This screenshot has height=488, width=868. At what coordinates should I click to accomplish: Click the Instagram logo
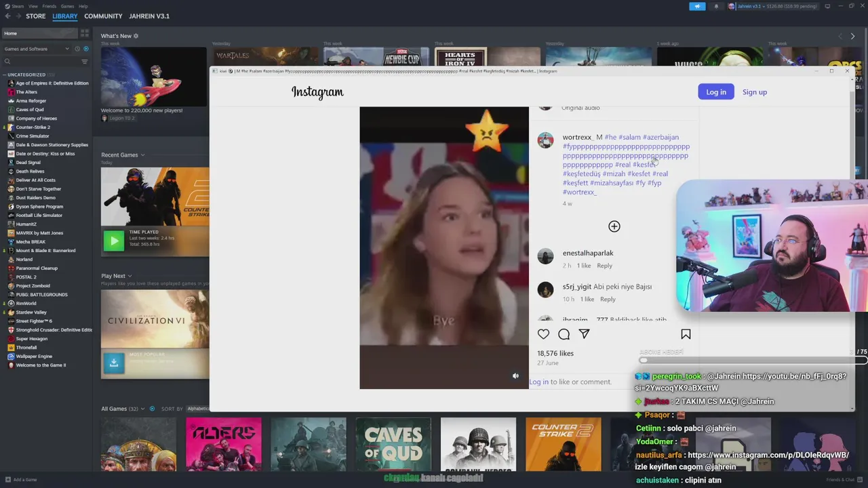click(317, 92)
